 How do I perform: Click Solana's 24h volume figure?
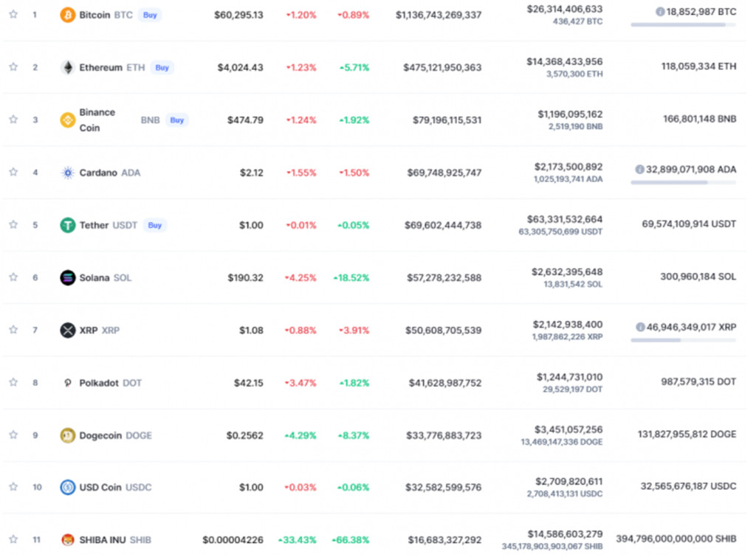[567, 272]
